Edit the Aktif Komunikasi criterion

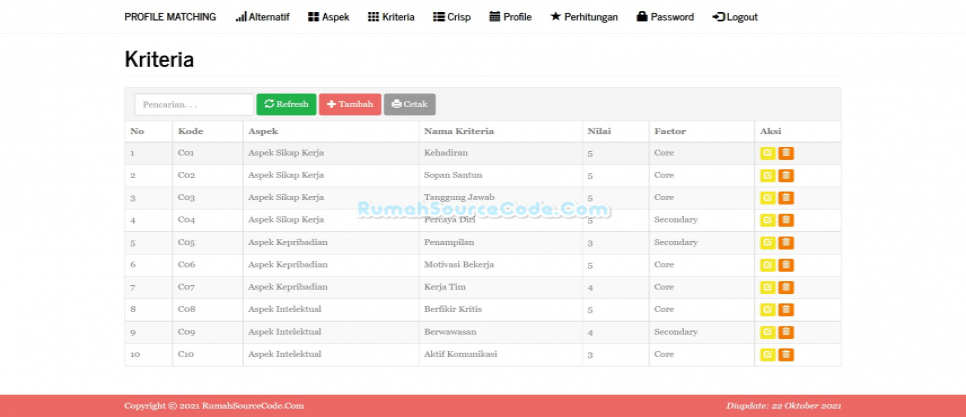coord(768,354)
